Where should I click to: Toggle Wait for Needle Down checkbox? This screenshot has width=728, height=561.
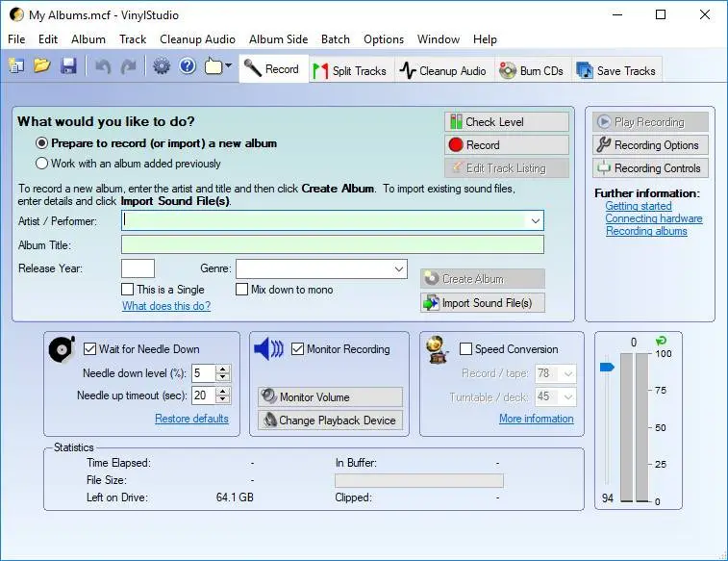(89, 348)
